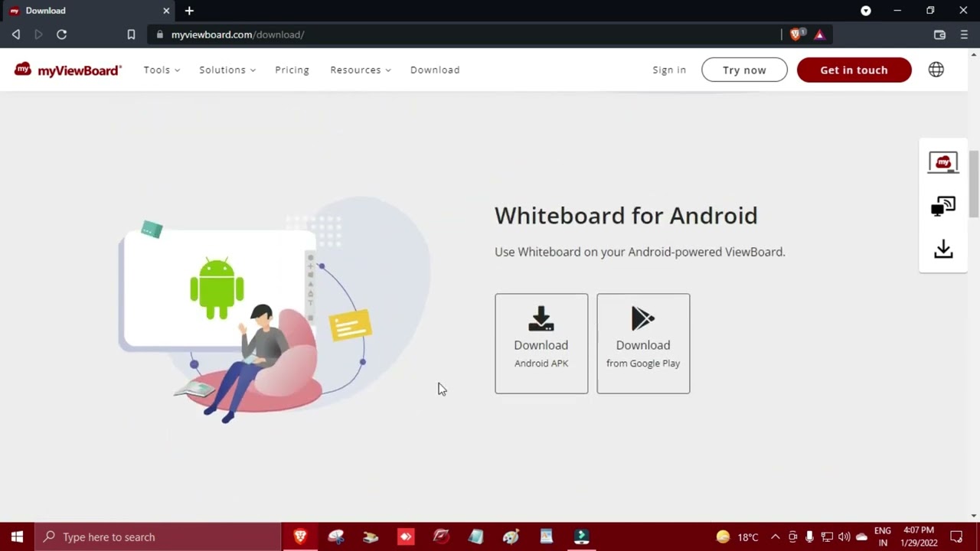Open the volume tray icon
Screen dimensions: 980x551
tap(844, 536)
